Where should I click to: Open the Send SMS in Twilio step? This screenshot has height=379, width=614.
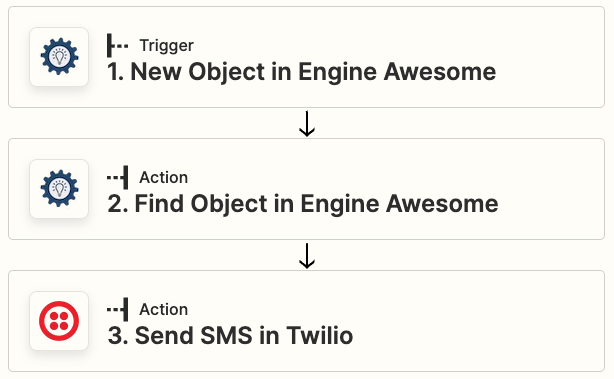230,336
